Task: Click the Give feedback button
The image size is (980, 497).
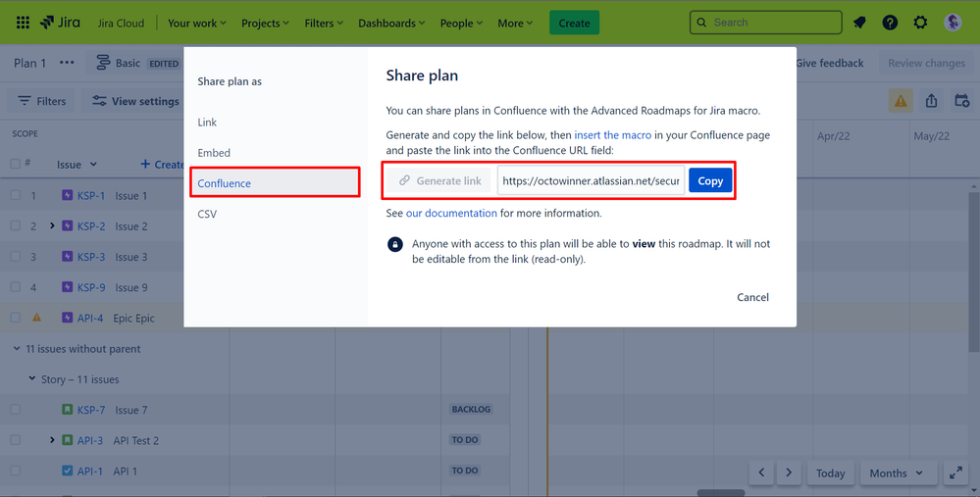Action: 829,63
